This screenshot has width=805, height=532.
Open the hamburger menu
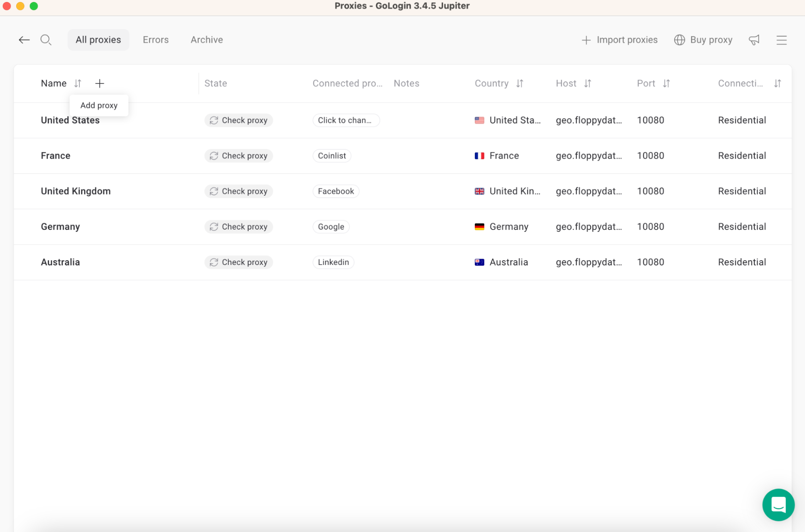(782, 40)
